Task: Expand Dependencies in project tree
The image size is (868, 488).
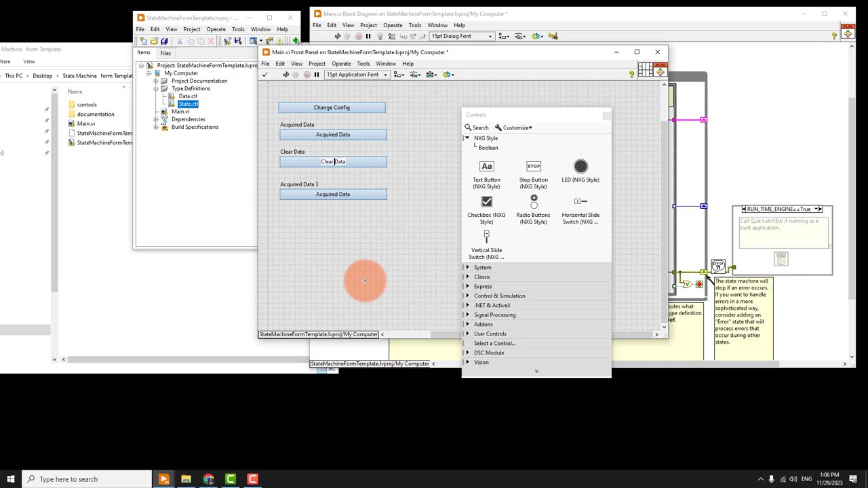Action: tap(156, 119)
